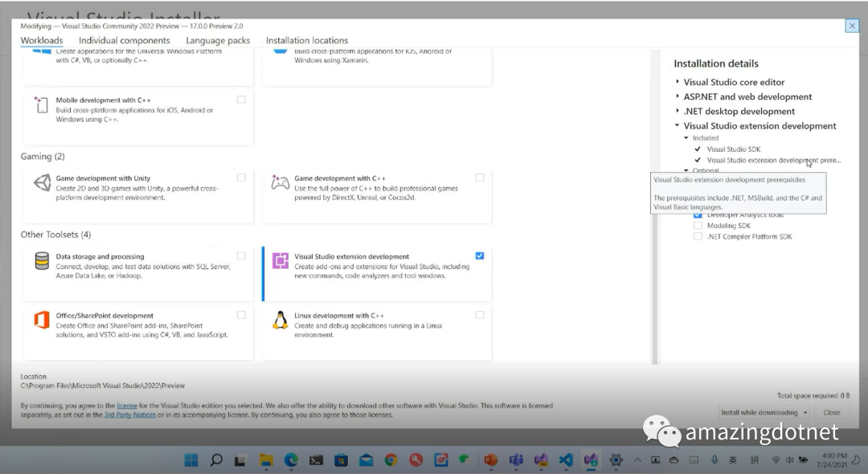Open File Explorer from the taskbar
Image resolution: width=868 pixels, height=474 pixels.
tap(266, 460)
